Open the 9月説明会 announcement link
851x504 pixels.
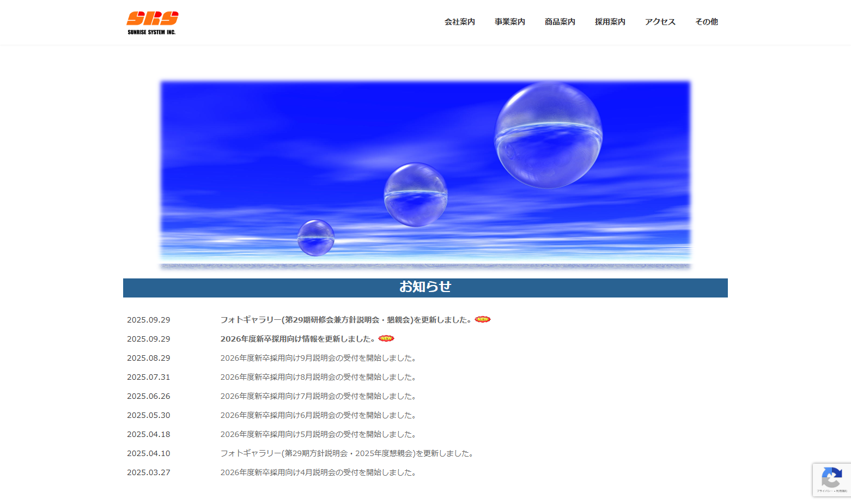tap(319, 358)
